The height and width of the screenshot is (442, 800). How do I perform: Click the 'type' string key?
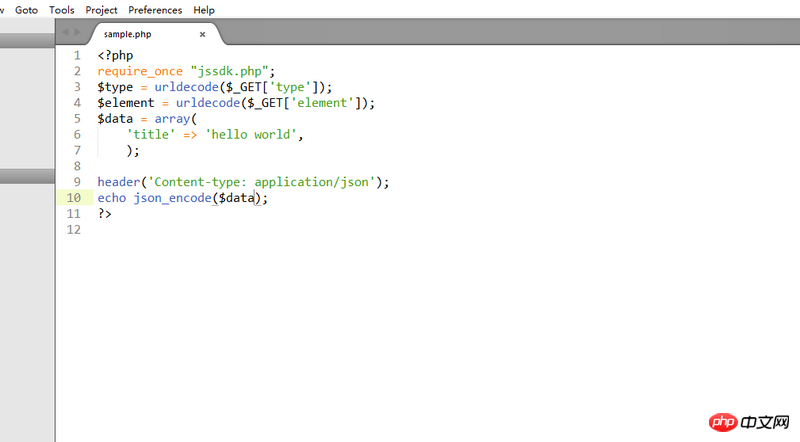pyautogui.click(x=290, y=87)
